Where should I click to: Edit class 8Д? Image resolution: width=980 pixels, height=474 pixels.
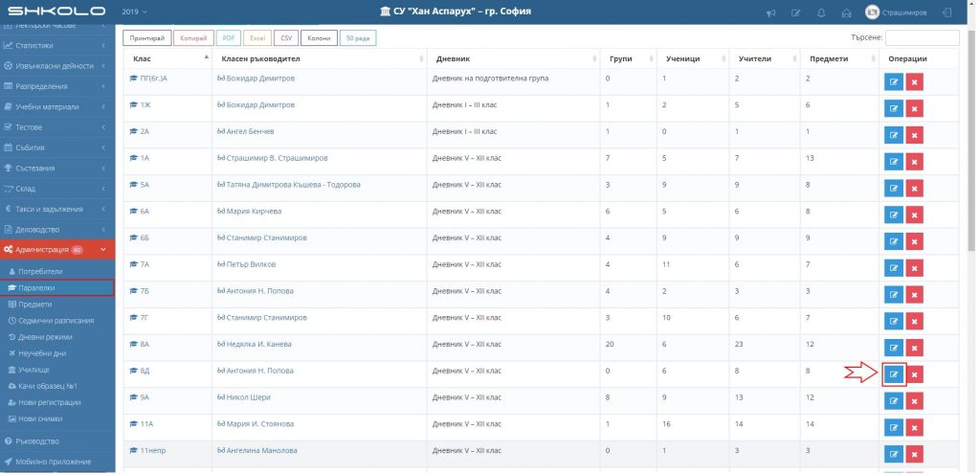pyautogui.click(x=894, y=374)
